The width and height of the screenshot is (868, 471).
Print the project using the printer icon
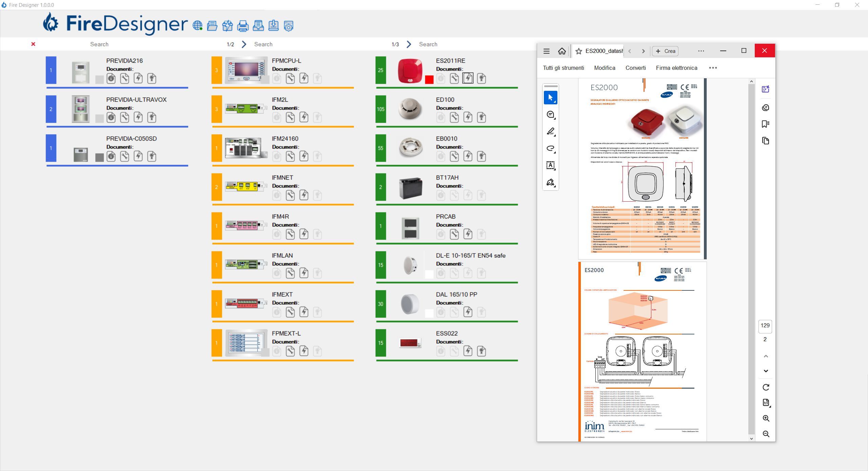click(243, 26)
